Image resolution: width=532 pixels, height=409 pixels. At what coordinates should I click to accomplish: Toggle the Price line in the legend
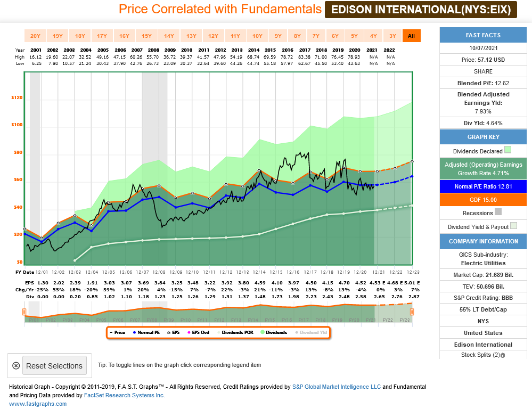[x=117, y=332]
